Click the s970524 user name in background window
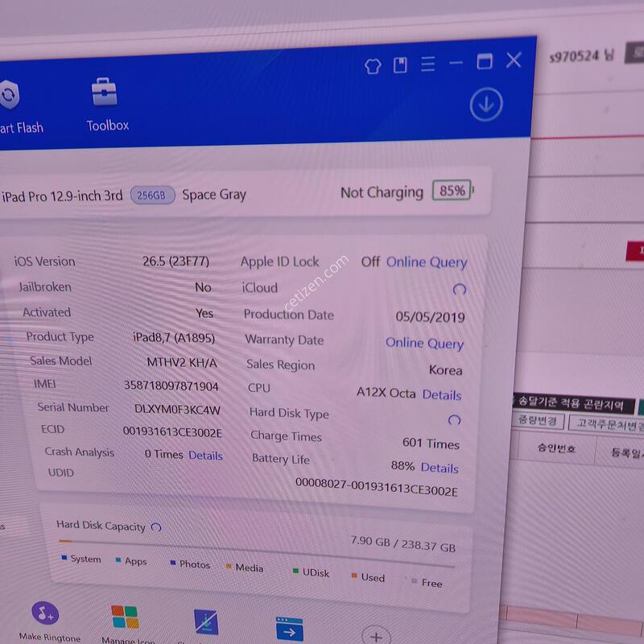Viewport: 644px width, 644px height. 581,55
